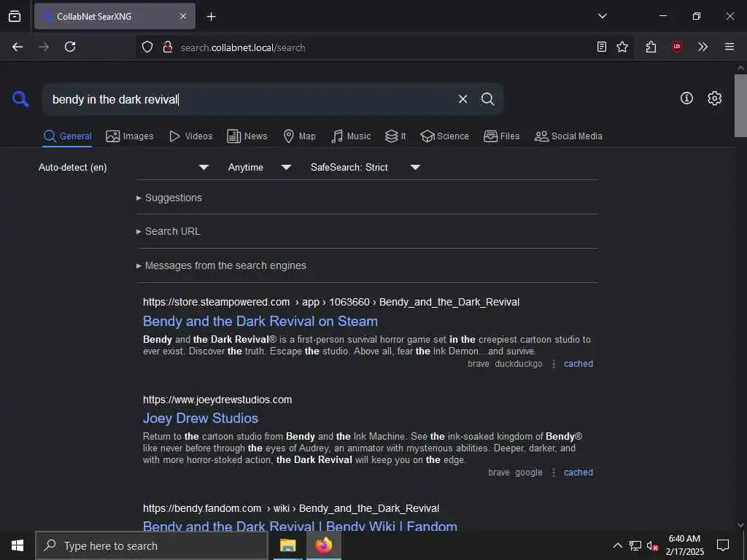Open the notification center icon

(x=723, y=545)
